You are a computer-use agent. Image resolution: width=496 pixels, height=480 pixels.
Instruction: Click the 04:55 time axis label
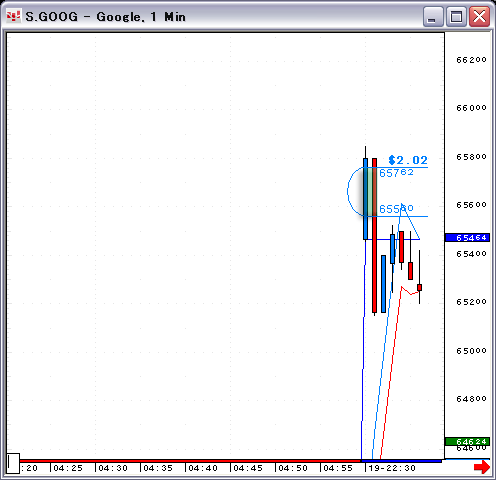(338, 468)
